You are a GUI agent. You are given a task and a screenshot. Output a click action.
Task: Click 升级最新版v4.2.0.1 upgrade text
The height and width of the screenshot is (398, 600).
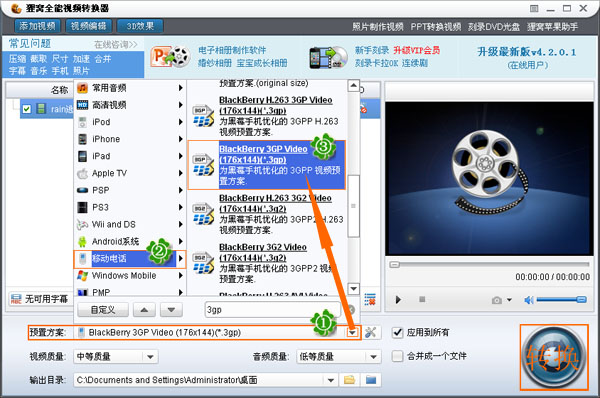[527, 52]
